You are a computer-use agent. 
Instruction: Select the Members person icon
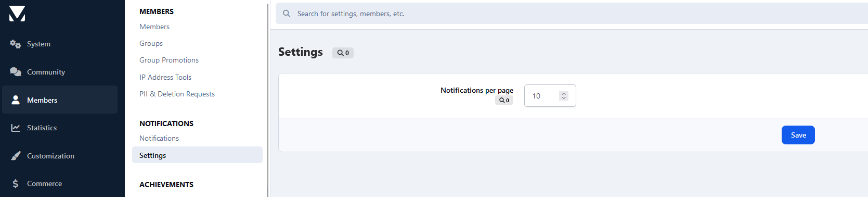point(16,100)
